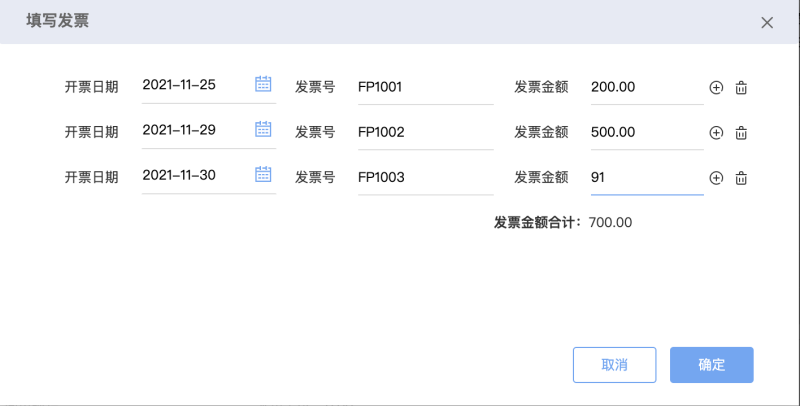Click the 取消 cancel button
The width and height of the screenshot is (800, 406).
[614, 365]
